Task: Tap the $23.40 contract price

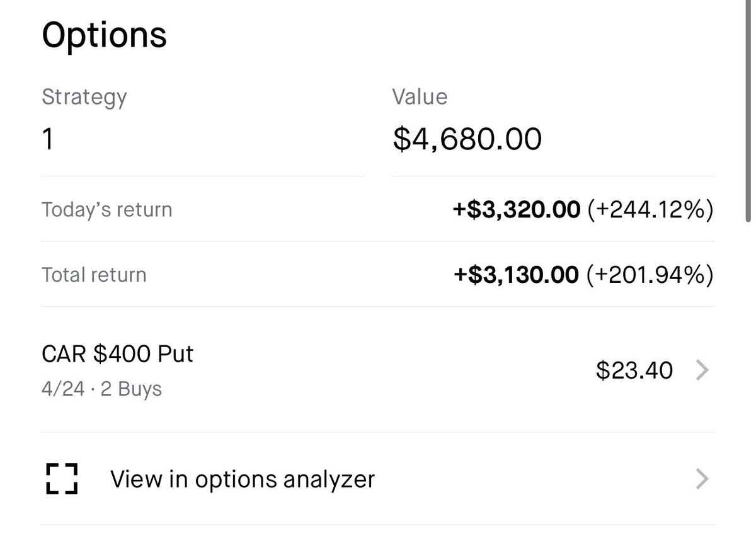Action: pyautogui.click(x=634, y=371)
